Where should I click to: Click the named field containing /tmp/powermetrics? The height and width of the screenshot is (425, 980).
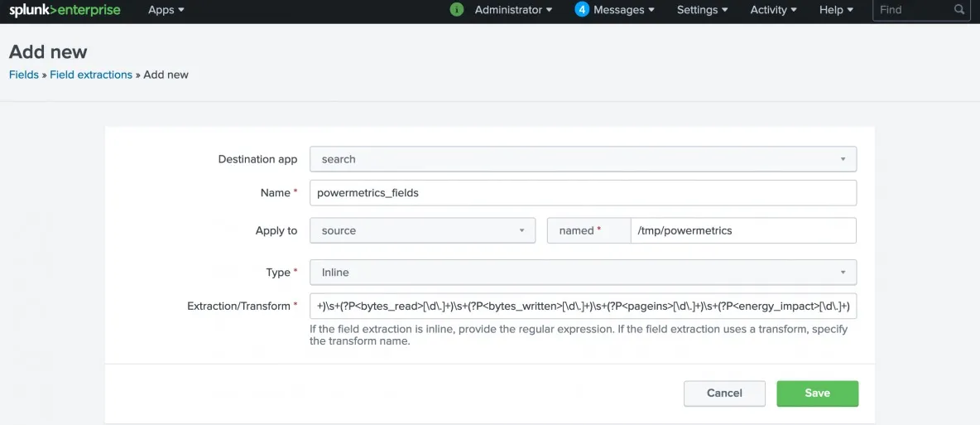pos(742,230)
